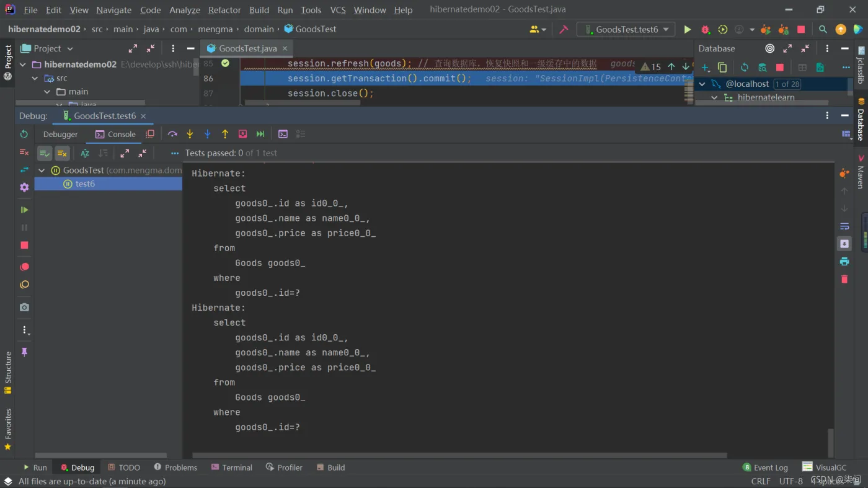Resume program with green resume icon
This screenshot has height=488, width=868.
[x=24, y=210]
